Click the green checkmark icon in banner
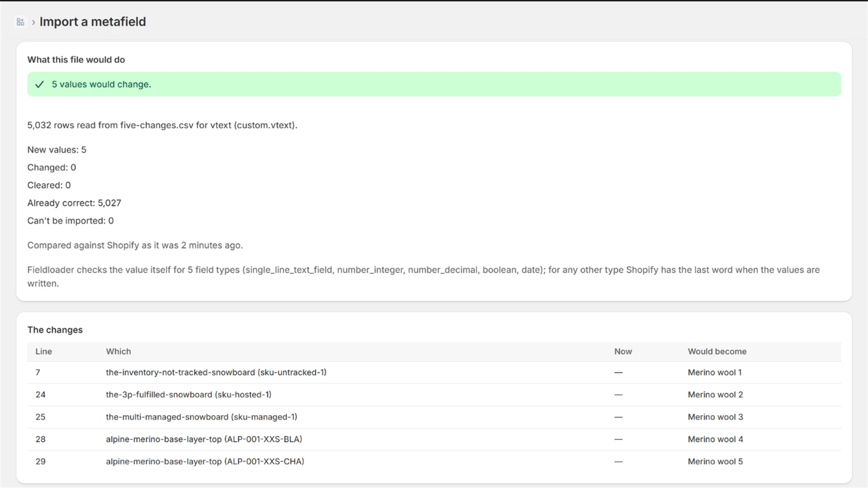 pyautogui.click(x=40, y=85)
